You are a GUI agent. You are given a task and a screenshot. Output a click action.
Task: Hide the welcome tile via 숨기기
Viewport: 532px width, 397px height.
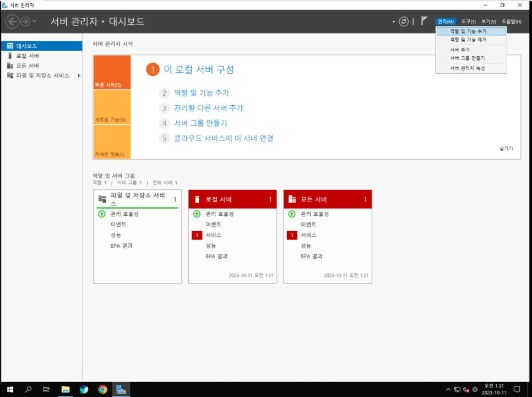click(x=506, y=149)
